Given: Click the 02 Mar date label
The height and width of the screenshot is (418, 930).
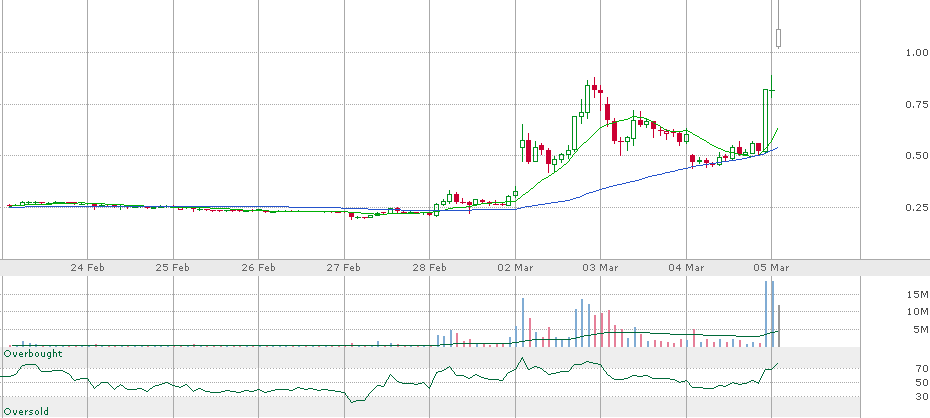Looking at the screenshot, I should click(515, 267).
